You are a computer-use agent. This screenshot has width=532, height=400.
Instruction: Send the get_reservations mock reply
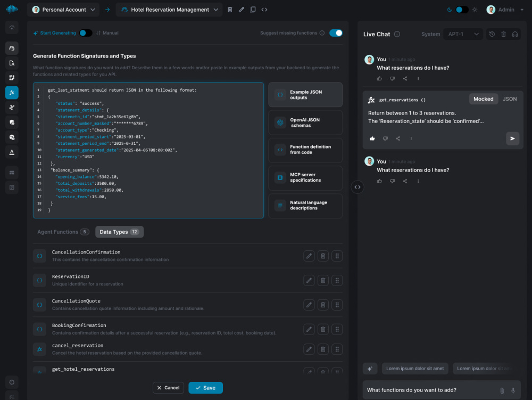[x=513, y=138]
